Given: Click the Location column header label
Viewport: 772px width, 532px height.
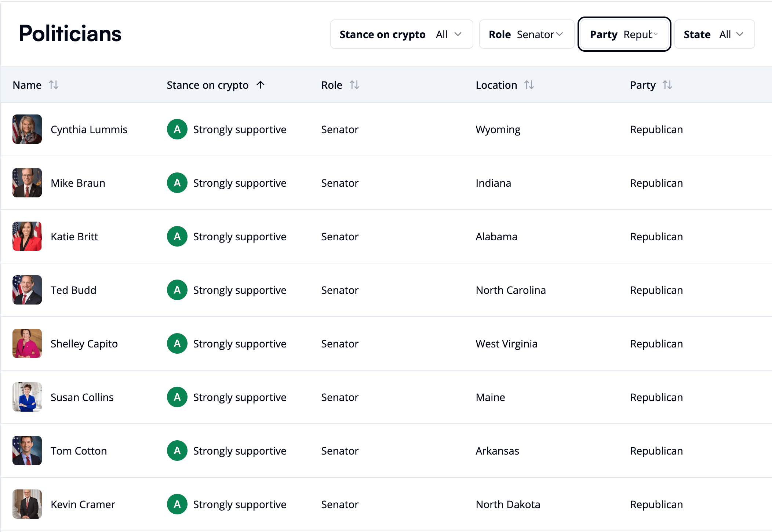Looking at the screenshot, I should coord(496,85).
